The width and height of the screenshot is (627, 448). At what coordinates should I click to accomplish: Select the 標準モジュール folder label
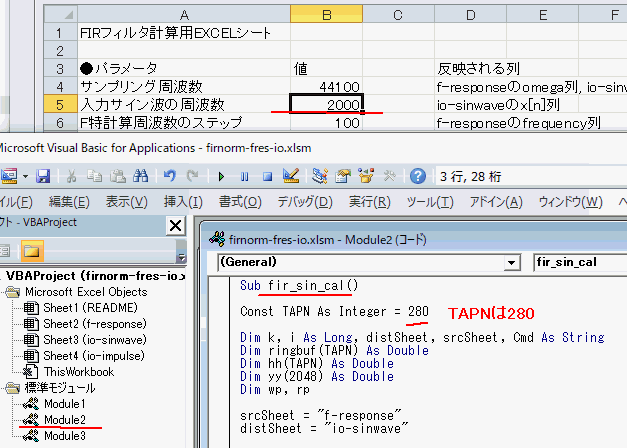tap(60, 388)
